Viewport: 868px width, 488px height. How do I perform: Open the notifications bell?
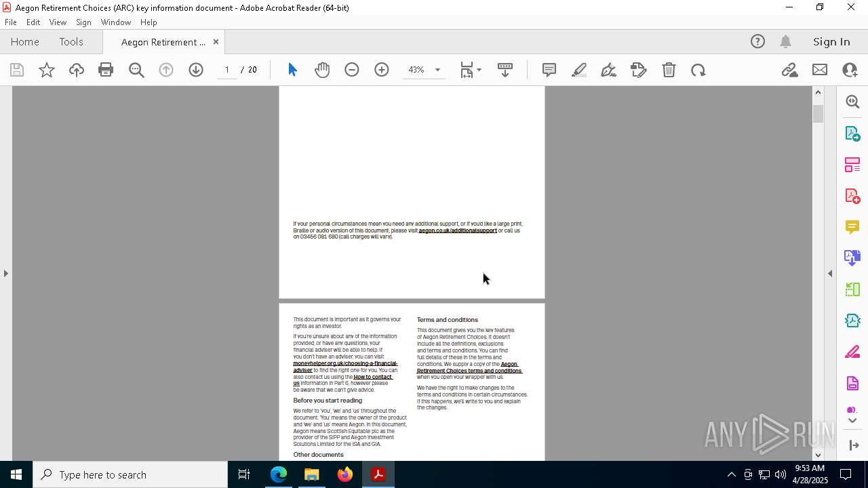[786, 41]
